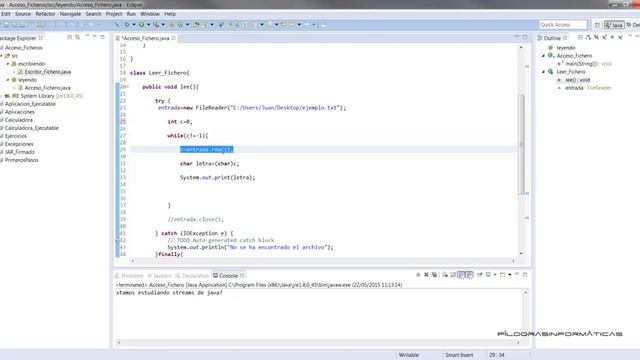
Task: Minimize the editor area
Action: 517,37
